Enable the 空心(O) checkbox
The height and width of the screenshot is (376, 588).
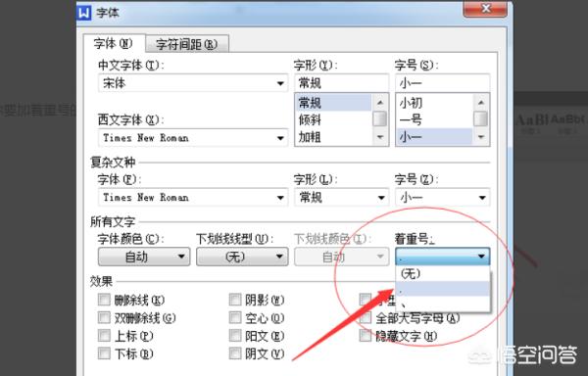(x=235, y=317)
